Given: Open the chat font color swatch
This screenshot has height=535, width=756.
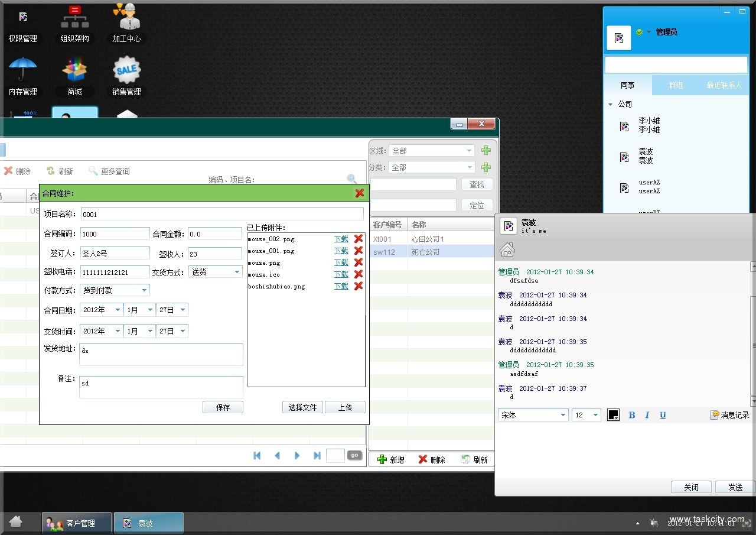Looking at the screenshot, I should [613, 415].
